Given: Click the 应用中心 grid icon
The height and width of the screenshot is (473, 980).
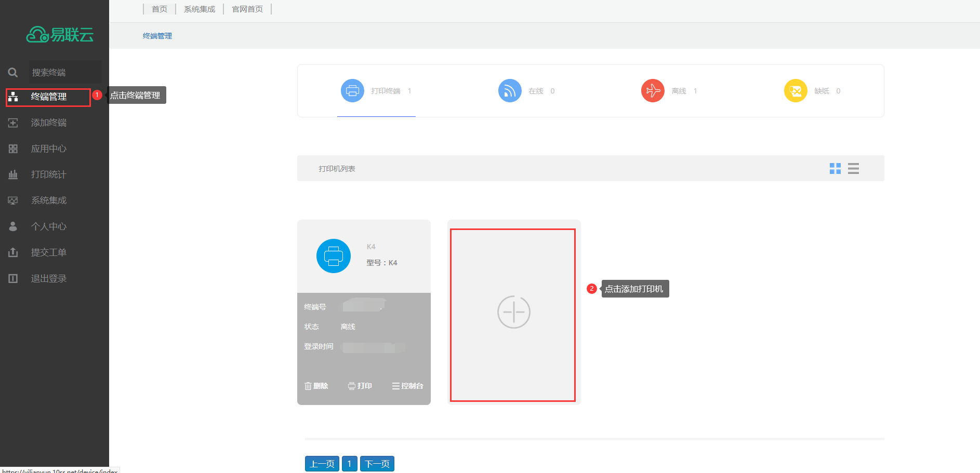Looking at the screenshot, I should click(13, 148).
